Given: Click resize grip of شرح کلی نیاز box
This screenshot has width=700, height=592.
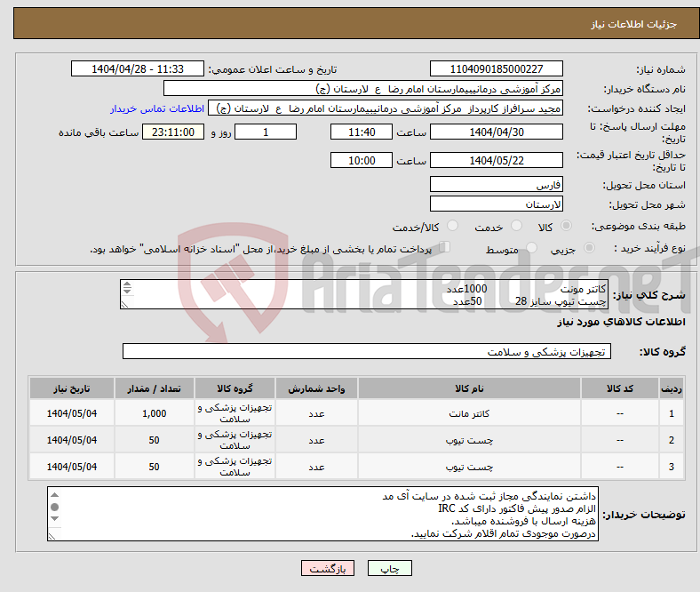Looking at the screenshot, I should pos(125,304).
